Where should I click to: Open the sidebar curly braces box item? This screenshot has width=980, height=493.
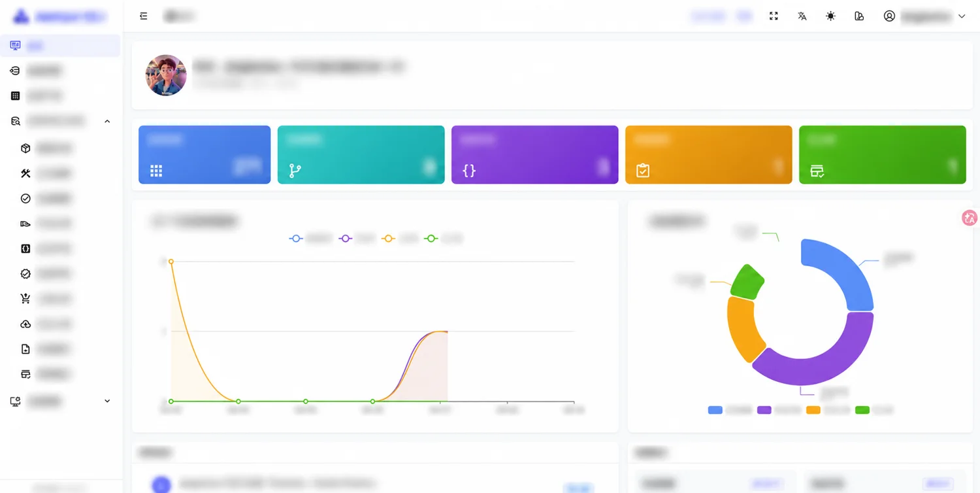click(60, 248)
